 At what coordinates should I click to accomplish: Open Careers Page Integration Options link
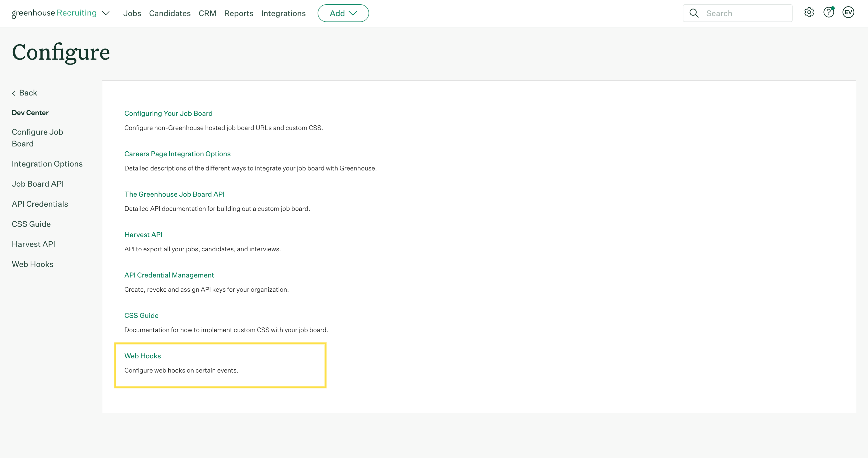tap(177, 154)
